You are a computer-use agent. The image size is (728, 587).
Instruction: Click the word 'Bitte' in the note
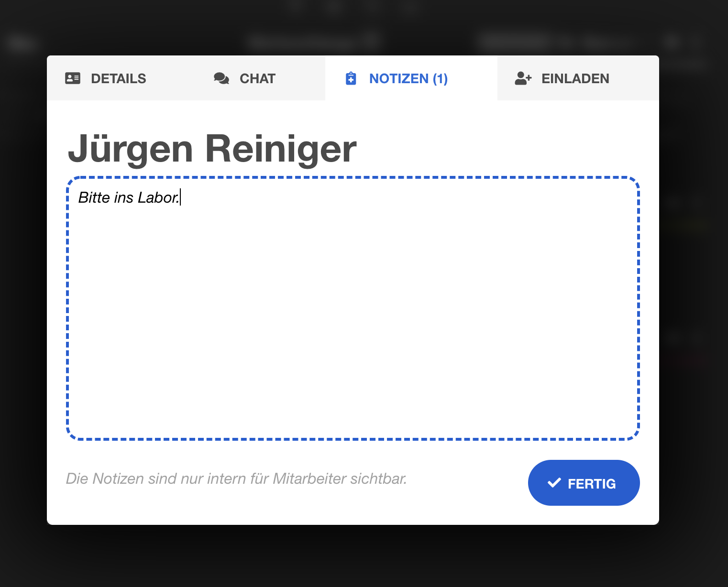pyautogui.click(x=94, y=197)
